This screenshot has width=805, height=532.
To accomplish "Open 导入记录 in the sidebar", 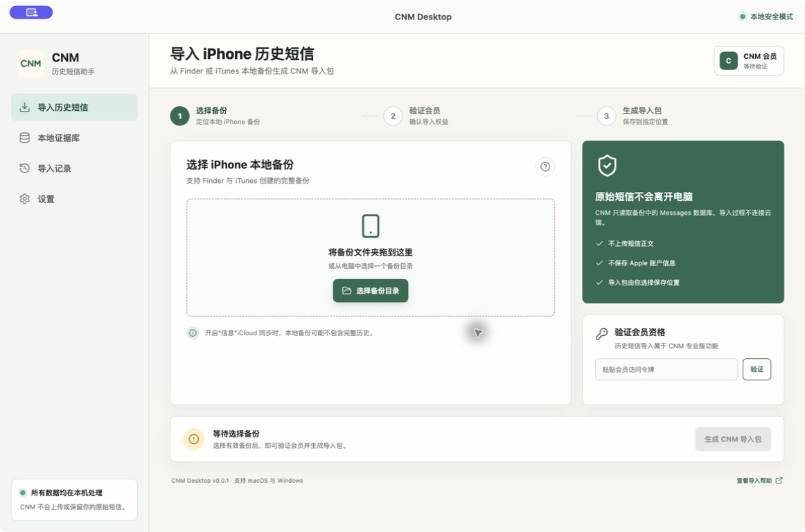I will point(74,168).
